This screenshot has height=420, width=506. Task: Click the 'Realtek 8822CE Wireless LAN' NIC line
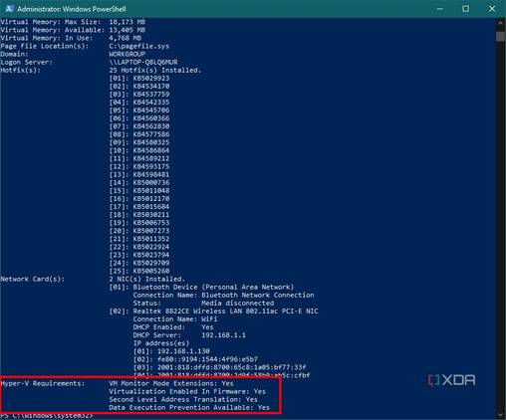click(213, 311)
